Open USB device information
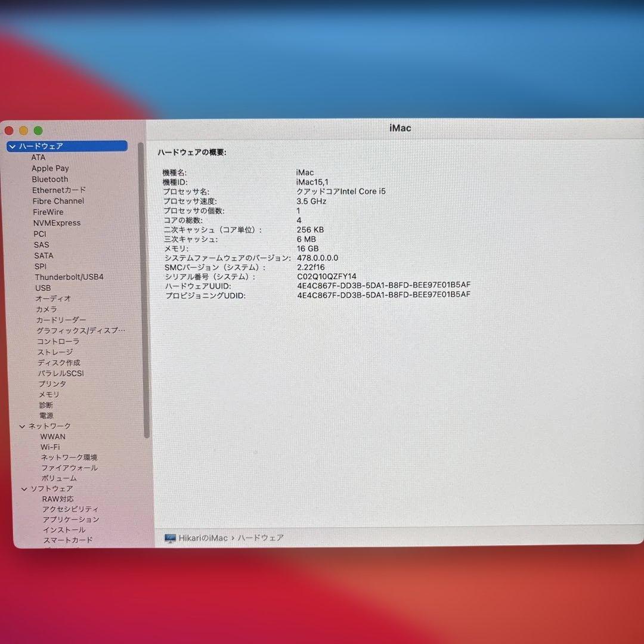Viewport: 644px width, 644px height. [44, 288]
